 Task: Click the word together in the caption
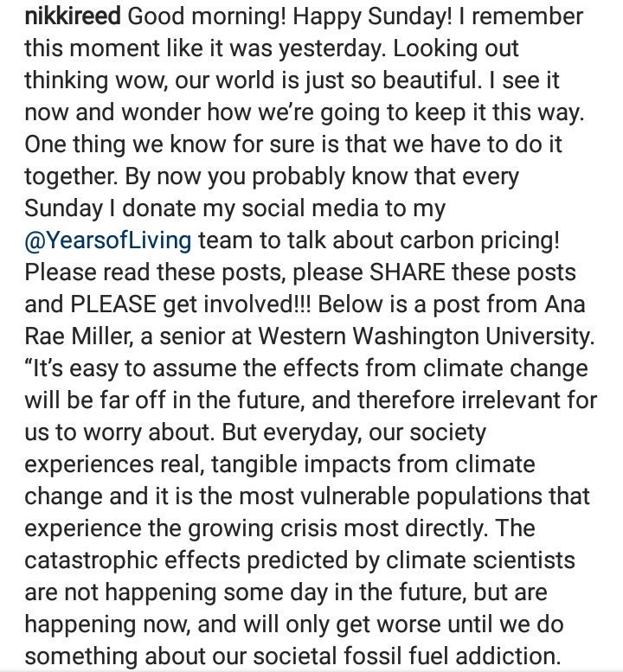70,176
